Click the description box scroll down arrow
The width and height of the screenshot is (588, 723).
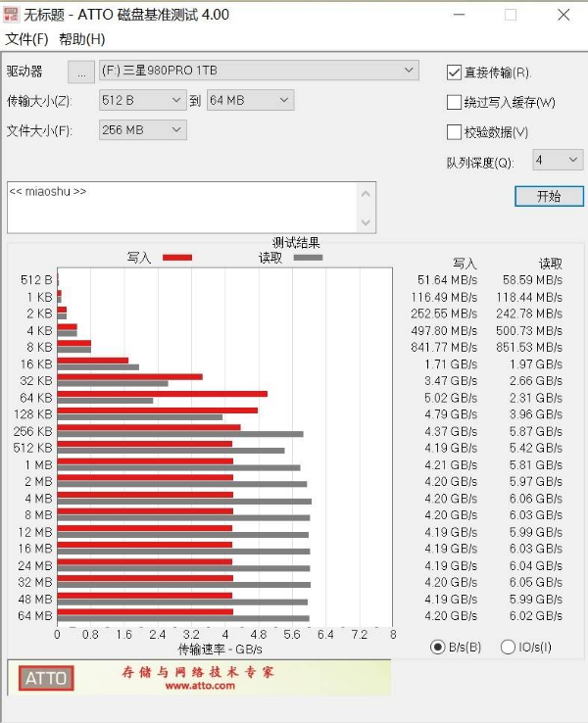tap(367, 222)
